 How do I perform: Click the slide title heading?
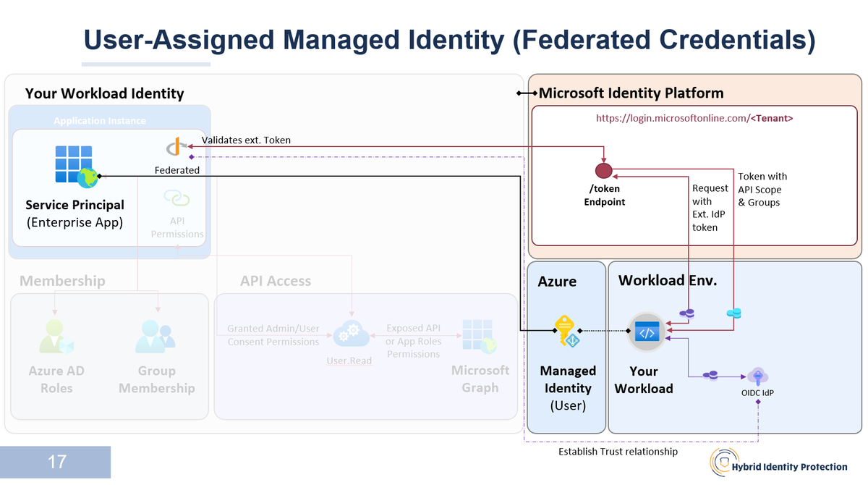pyautogui.click(x=449, y=39)
